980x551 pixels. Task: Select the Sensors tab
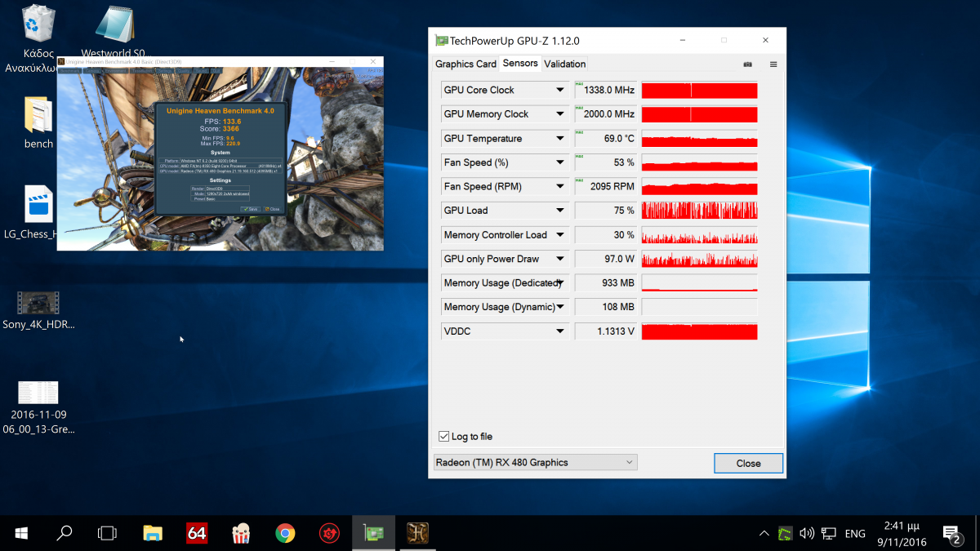(x=520, y=63)
